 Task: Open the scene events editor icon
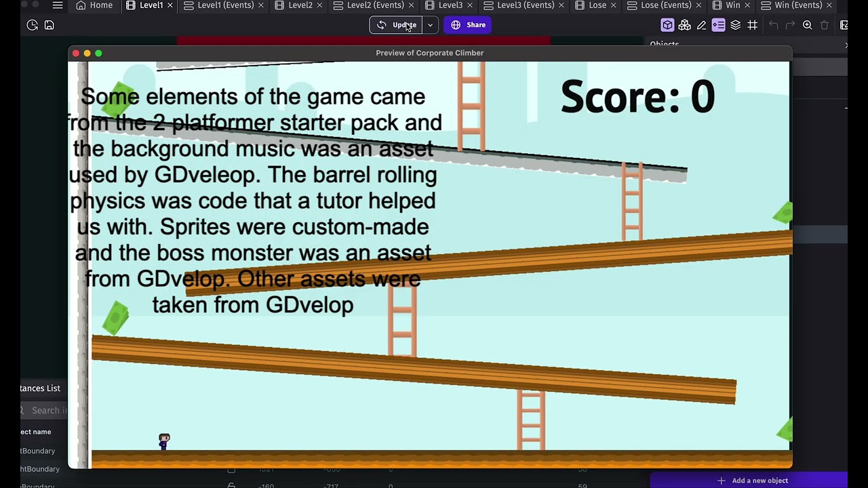(x=844, y=25)
